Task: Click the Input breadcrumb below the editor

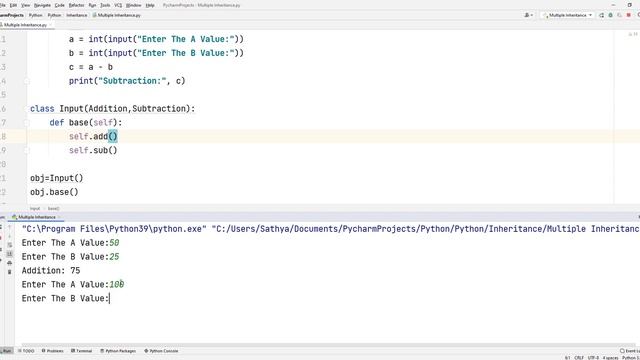Action: (35, 209)
